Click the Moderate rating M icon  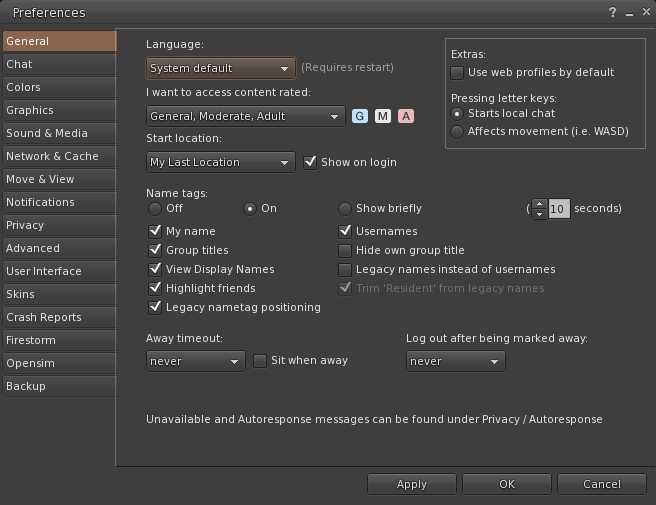(x=383, y=116)
